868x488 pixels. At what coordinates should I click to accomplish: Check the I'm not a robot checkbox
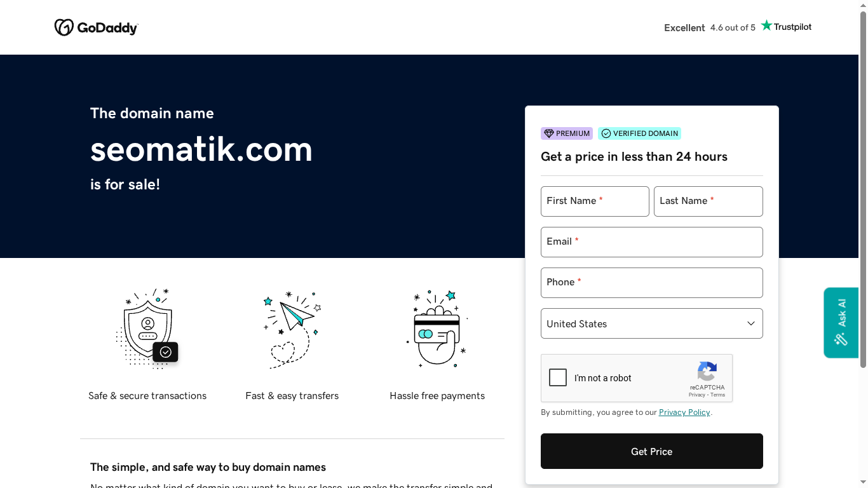558,377
